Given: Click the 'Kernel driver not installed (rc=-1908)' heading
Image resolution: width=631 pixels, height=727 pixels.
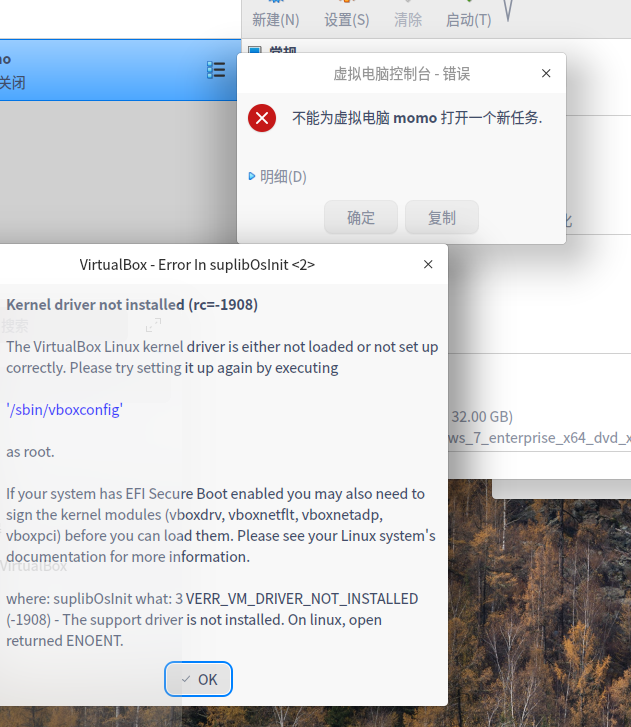Looking at the screenshot, I should (x=132, y=305).
